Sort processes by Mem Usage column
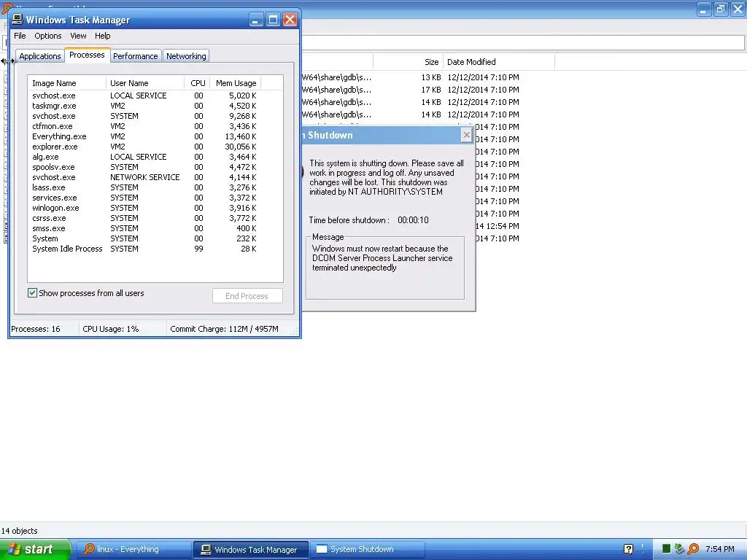The image size is (747, 560). [236, 83]
